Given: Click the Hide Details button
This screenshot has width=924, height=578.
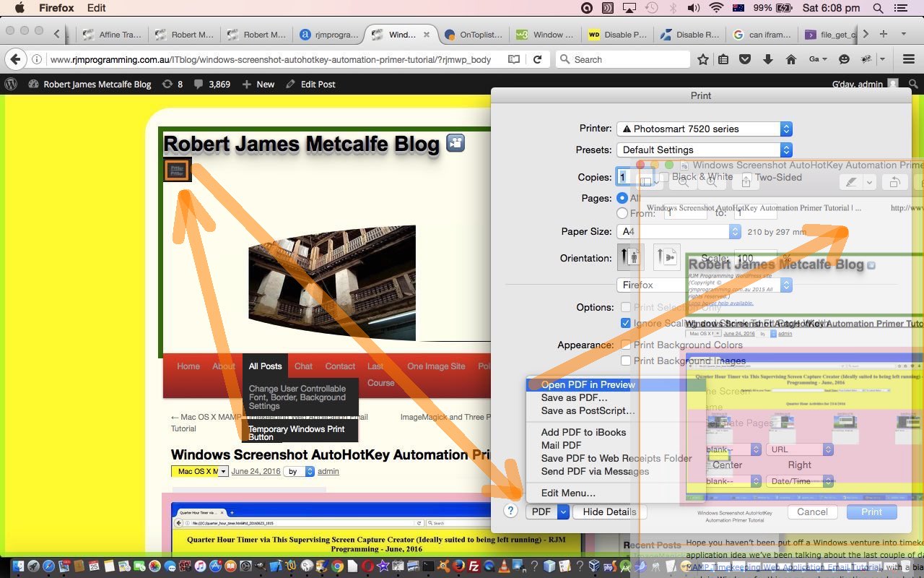Looking at the screenshot, I should pyautogui.click(x=610, y=512).
